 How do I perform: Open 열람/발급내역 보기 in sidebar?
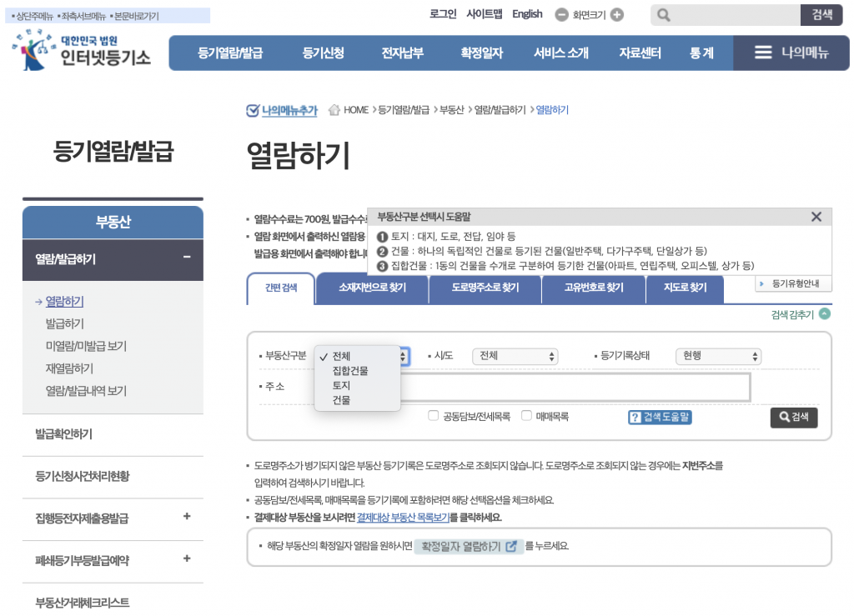click(86, 391)
